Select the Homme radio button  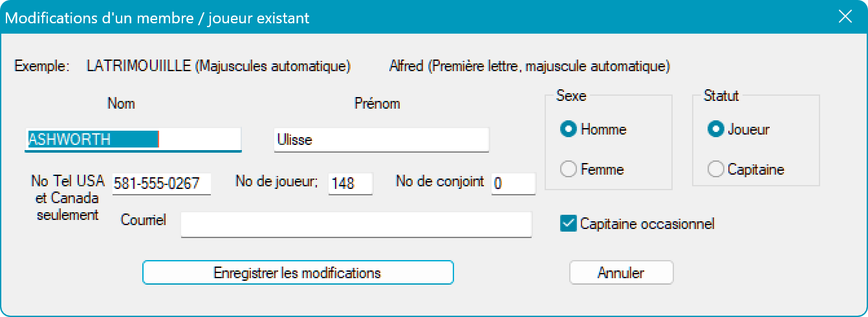coord(569,129)
